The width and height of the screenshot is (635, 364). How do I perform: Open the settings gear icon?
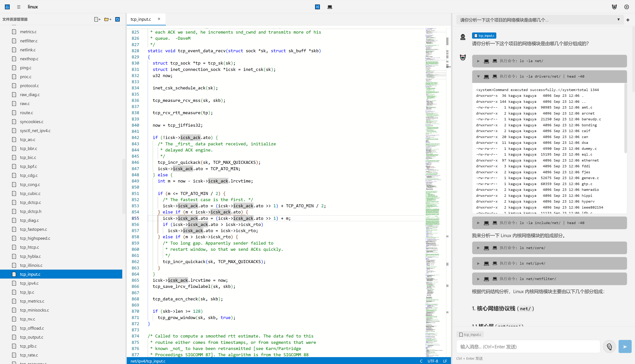pos(626,7)
